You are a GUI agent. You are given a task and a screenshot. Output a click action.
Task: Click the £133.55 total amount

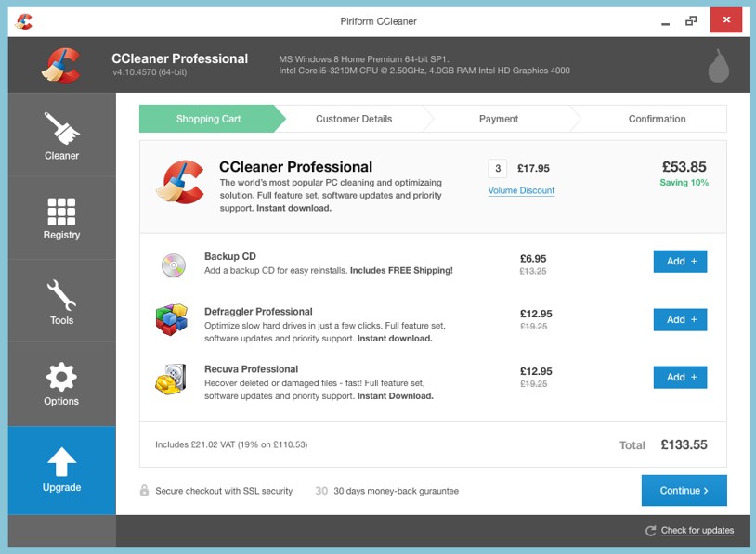(x=684, y=444)
